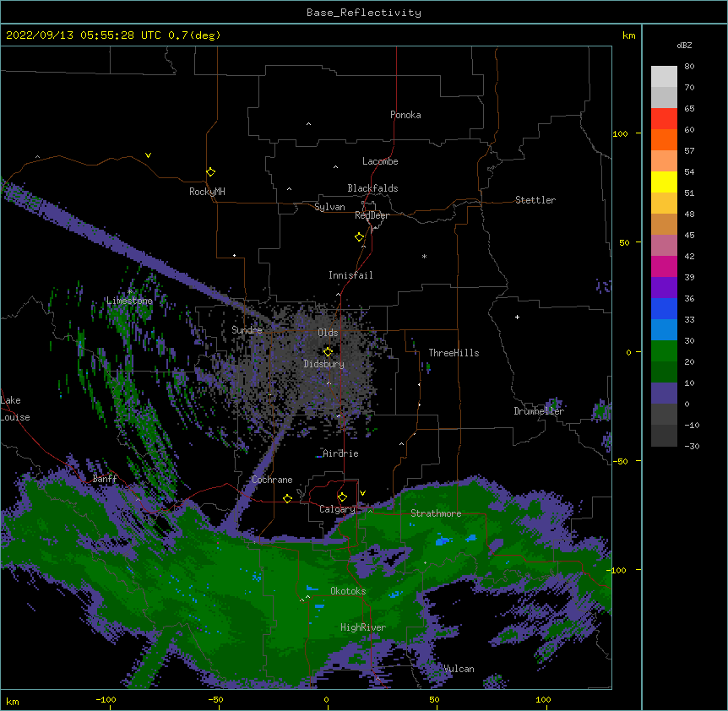
Task: Click the Didsbury label
Action: click(x=324, y=364)
